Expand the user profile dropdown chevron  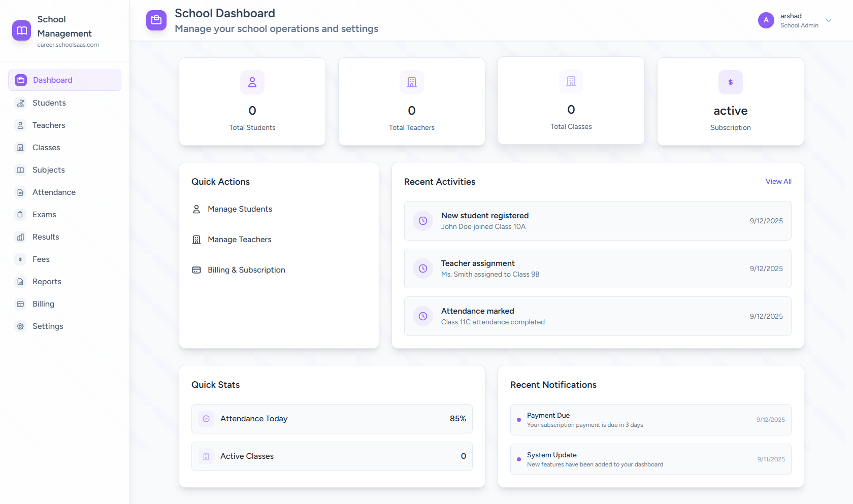point(829,21)
